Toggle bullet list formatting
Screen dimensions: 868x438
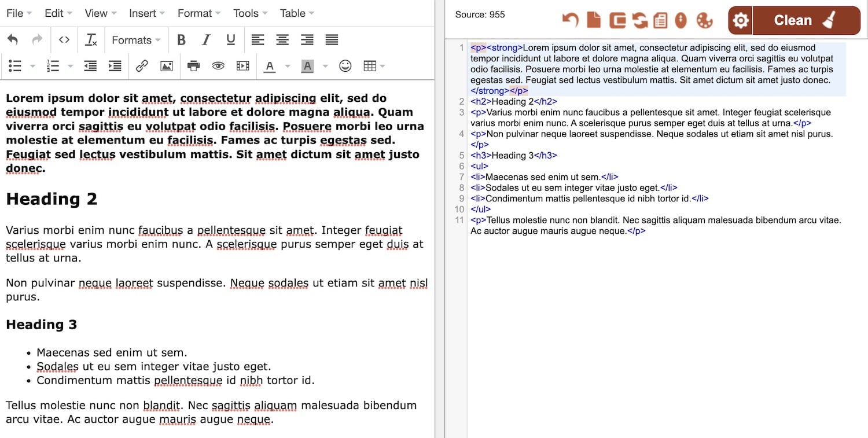pyautogui.click(x=16, y=66)
